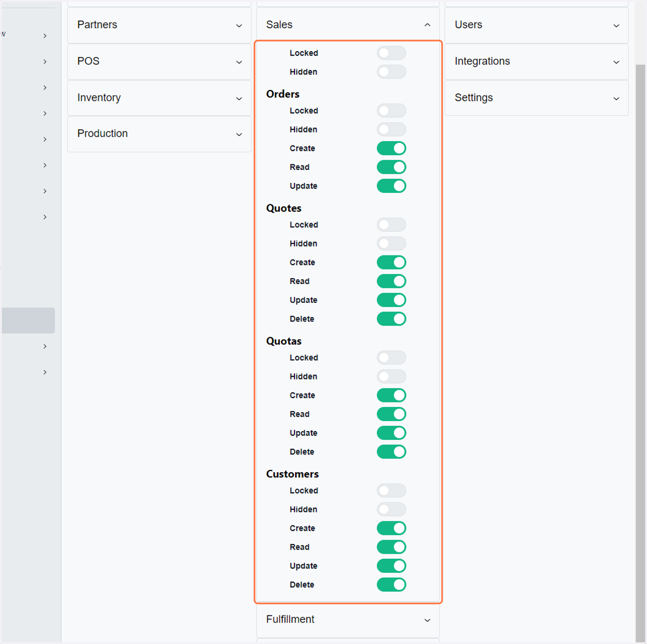Enable Hidden switch under Customers

(x=391, y=510)
